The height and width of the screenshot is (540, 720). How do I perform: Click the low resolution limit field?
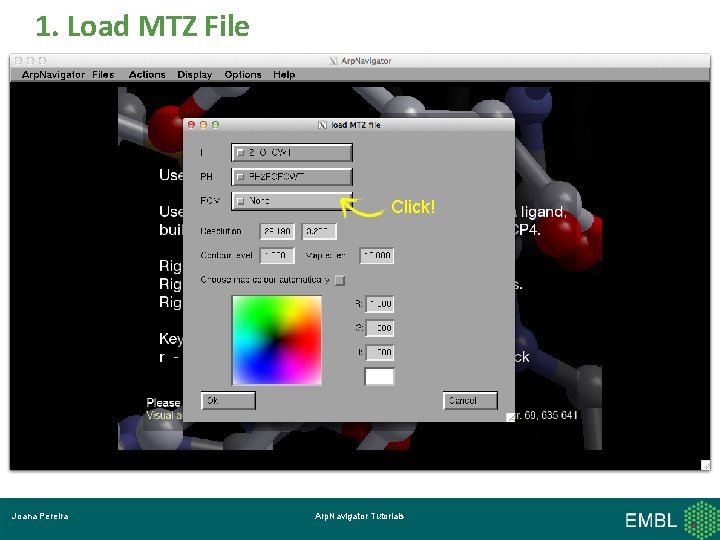click(277, 231)
